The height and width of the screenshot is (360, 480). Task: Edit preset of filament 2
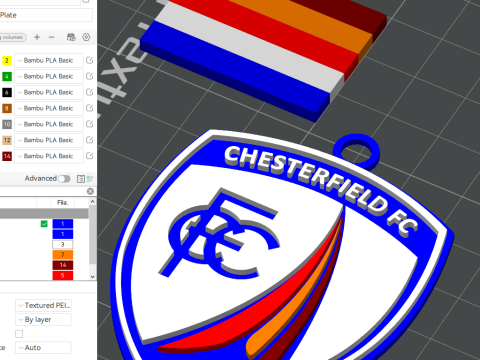coord(89,60)
